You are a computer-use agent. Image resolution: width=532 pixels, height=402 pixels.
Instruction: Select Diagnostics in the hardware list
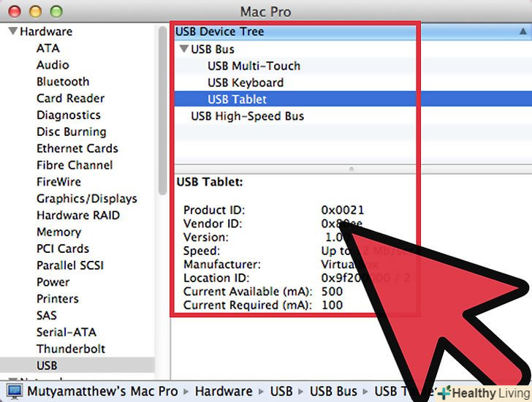tap(69, 115)
